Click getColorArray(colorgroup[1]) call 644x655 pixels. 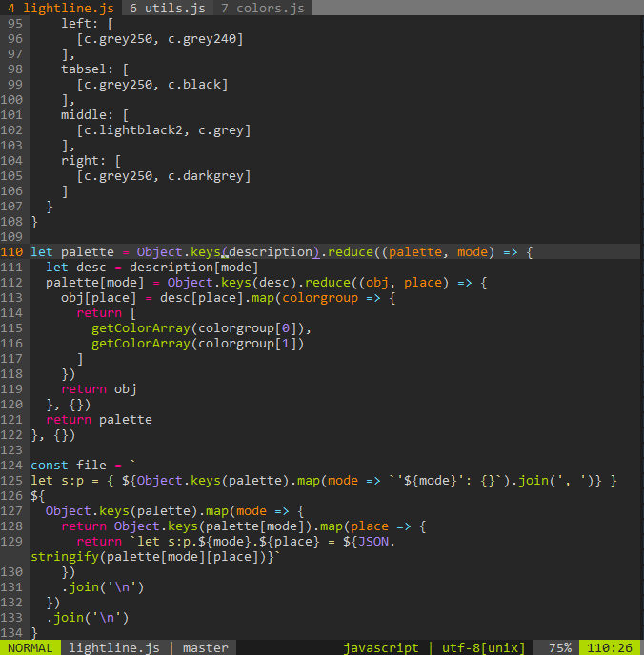pos(198,344)
